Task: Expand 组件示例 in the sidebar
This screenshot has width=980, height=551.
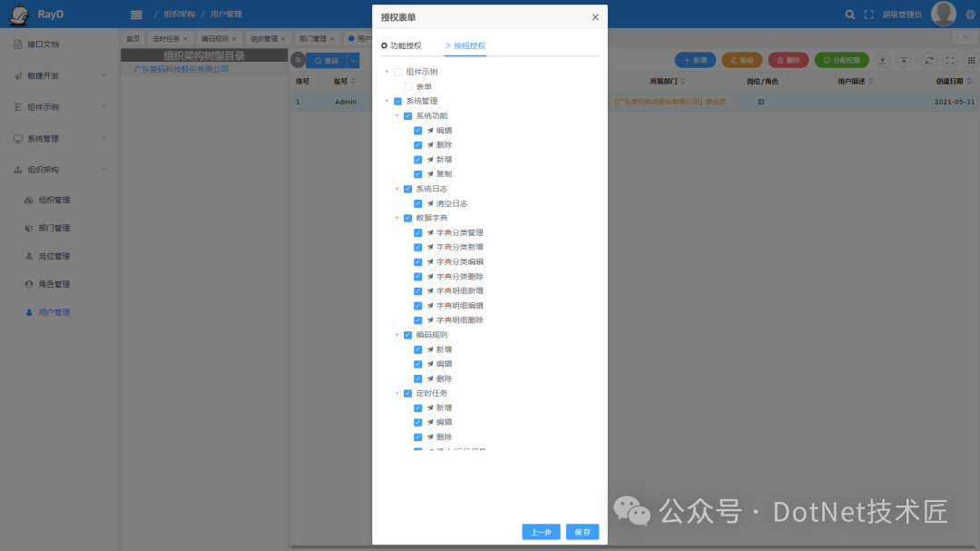Action: click(x=59, y=107)
